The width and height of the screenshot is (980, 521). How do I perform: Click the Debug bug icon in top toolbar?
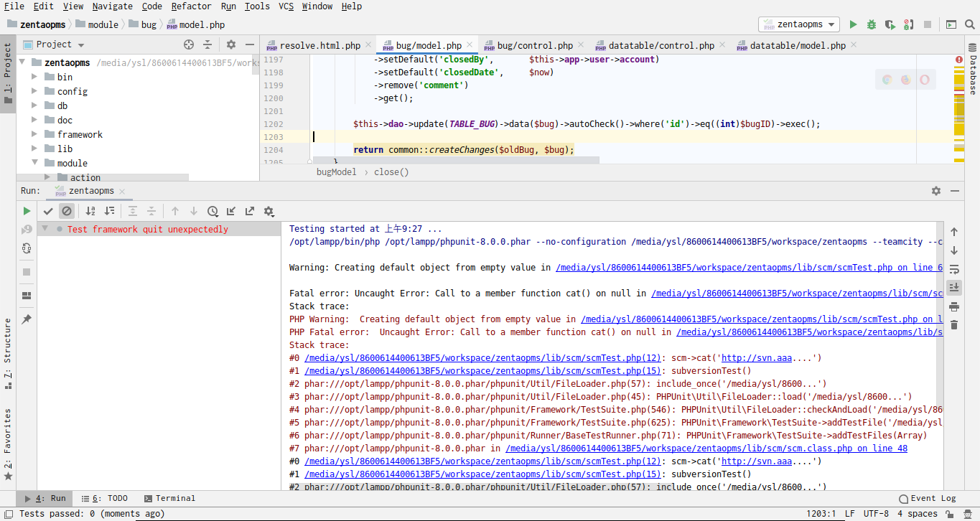click(871, 24)
